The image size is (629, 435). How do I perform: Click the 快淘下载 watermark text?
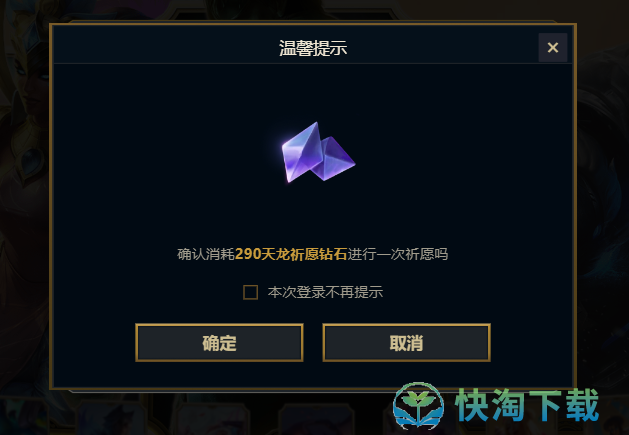click(527, 405)
